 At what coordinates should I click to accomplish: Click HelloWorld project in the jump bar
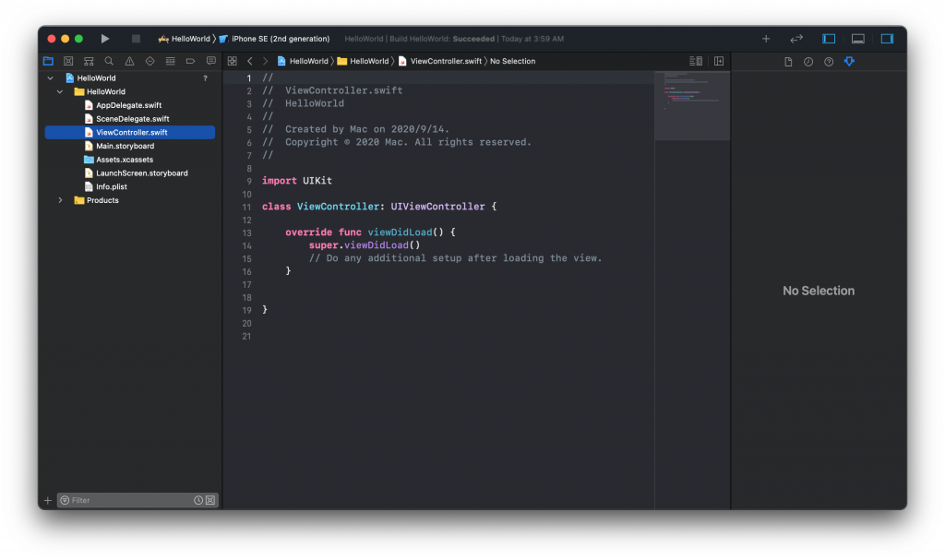[x=303, y=61]
